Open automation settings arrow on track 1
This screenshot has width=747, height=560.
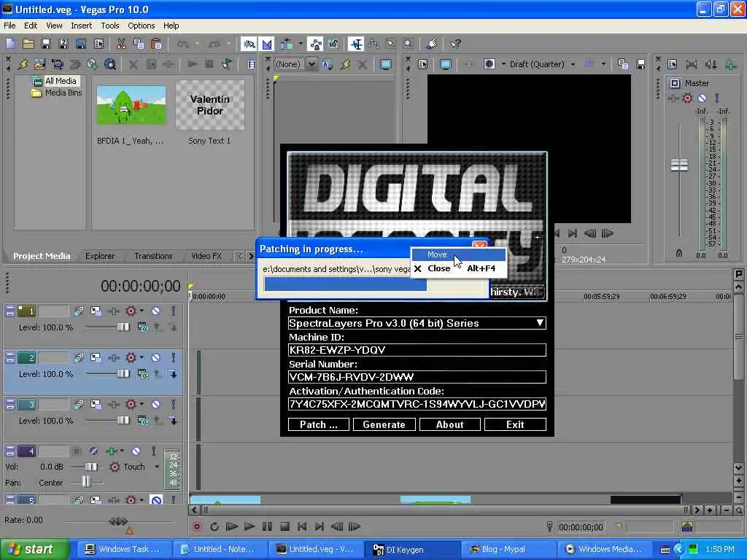coord(142,311)
